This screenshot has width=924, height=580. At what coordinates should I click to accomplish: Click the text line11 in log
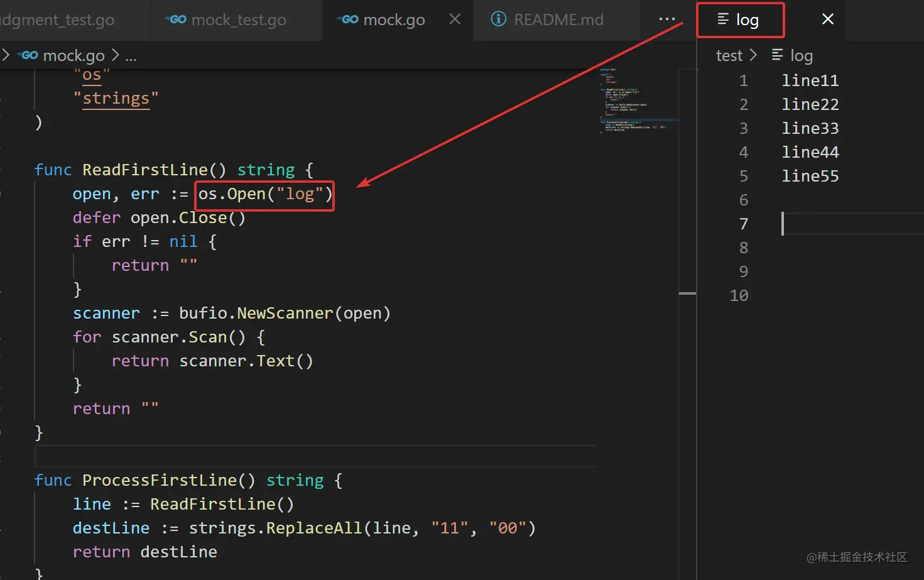click(810, 80)
